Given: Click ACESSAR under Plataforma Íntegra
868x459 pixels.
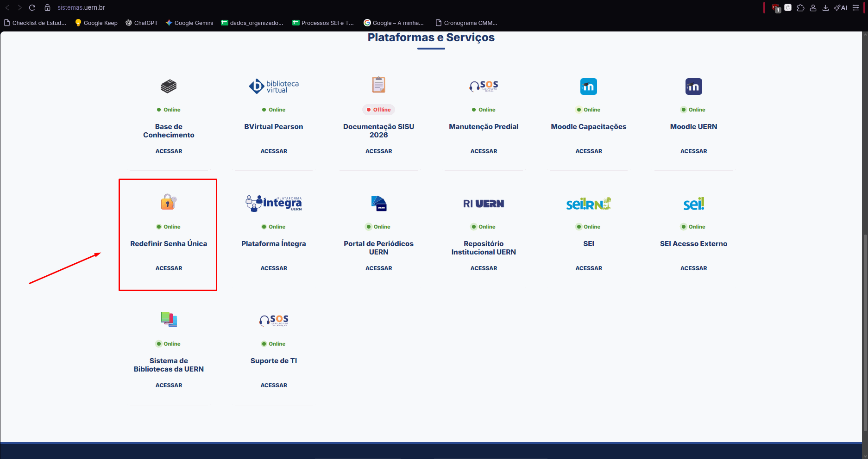Looking at the screenshot, I should click(274, 268).
